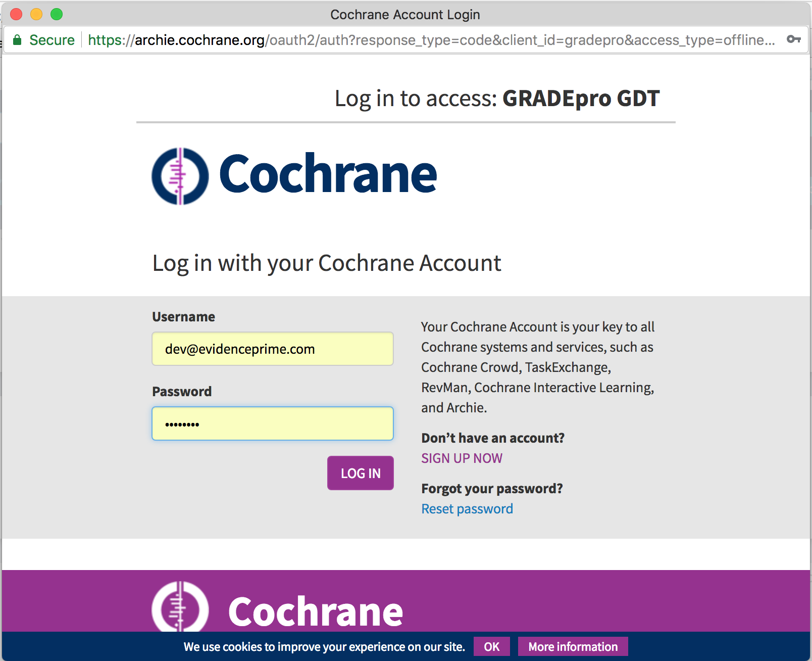Accept cookies with the OK button
This screenshot has height=661, width=812.
click(491, 646)
